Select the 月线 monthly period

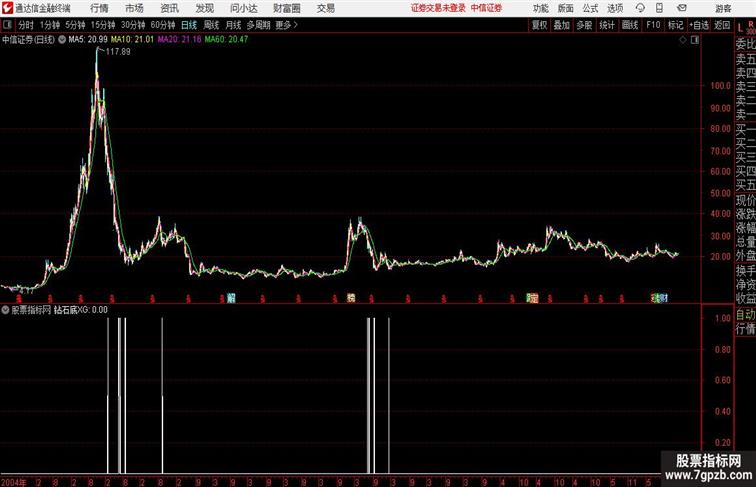[233, 25]
